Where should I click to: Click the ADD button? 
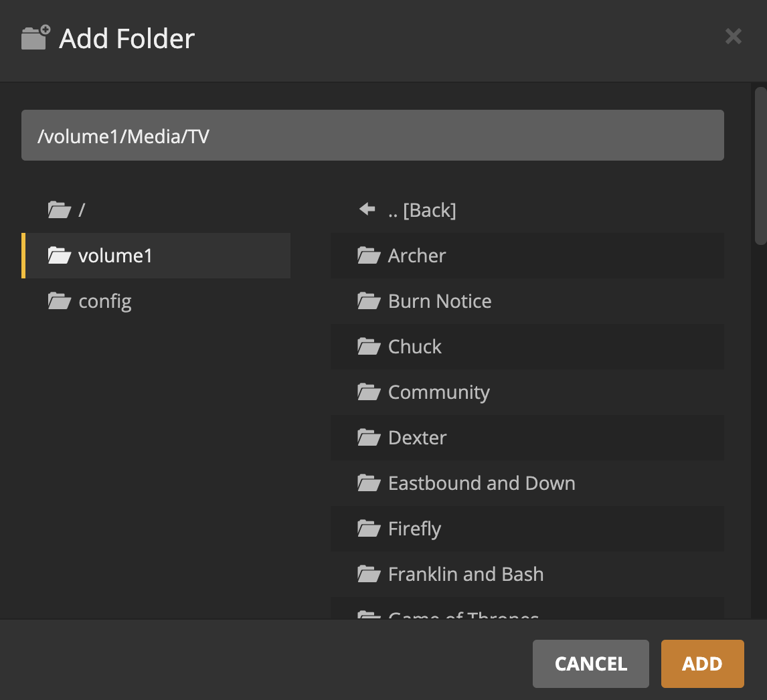(x=703, y=664)
